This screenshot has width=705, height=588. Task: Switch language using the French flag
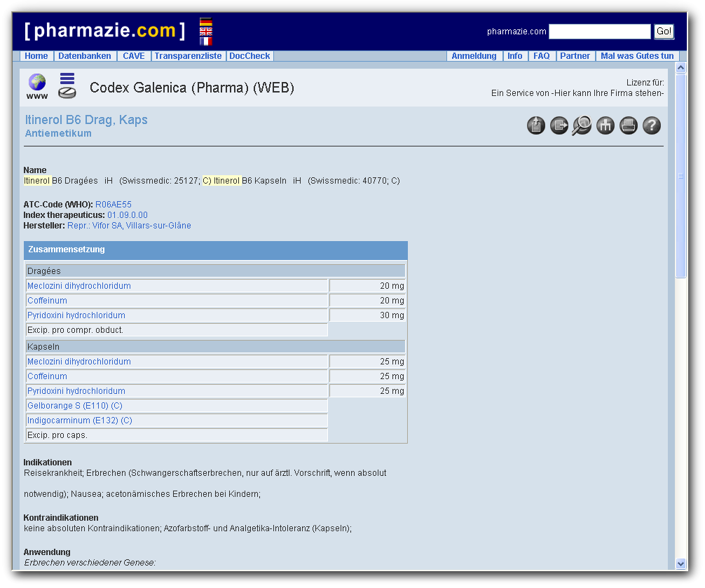coord(206,41)
